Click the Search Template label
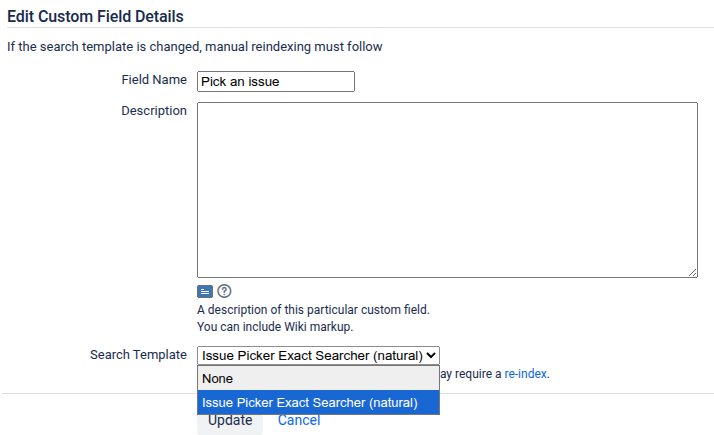This screenshot has width=714, height=435. [x=138, y=355]
